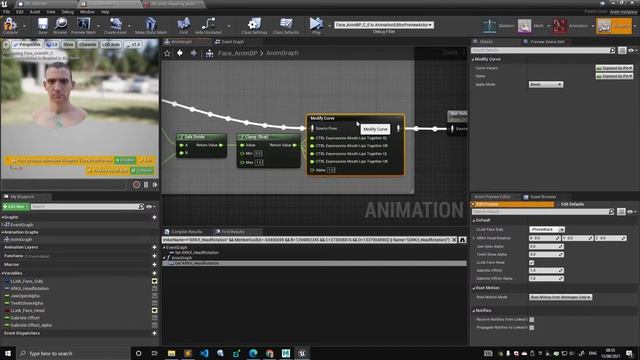Click the Preview Mesh icon
The image size is (640, 360).
coord(84,24)
